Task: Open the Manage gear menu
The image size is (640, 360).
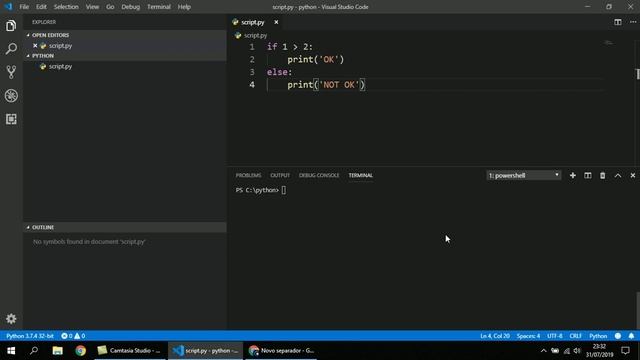Action: click(11, 319)
